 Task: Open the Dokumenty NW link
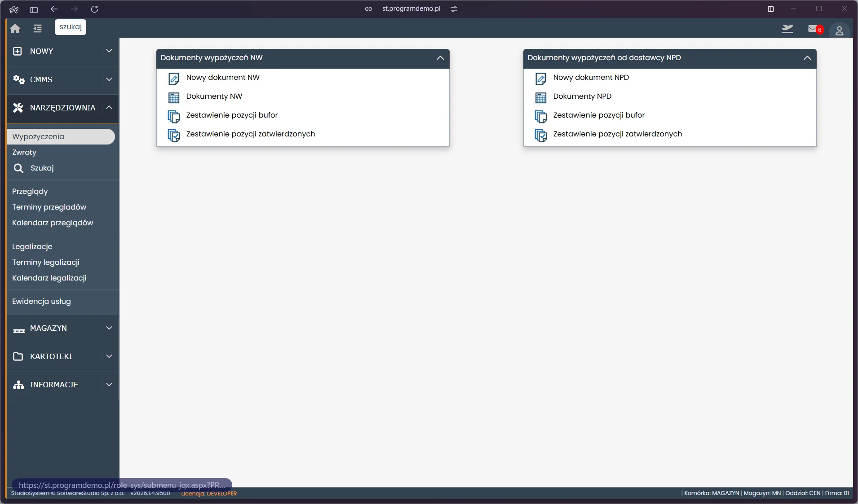[214, 96]
